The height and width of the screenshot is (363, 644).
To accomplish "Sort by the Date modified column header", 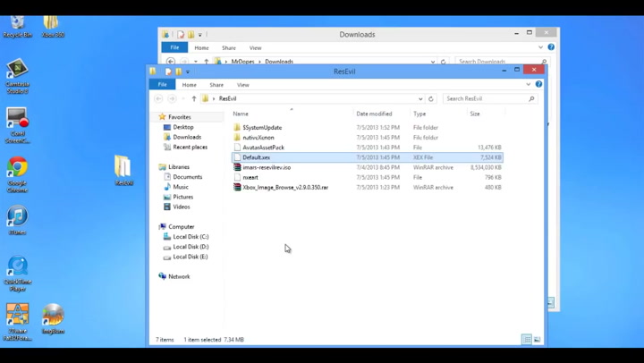I will point(374,114).
